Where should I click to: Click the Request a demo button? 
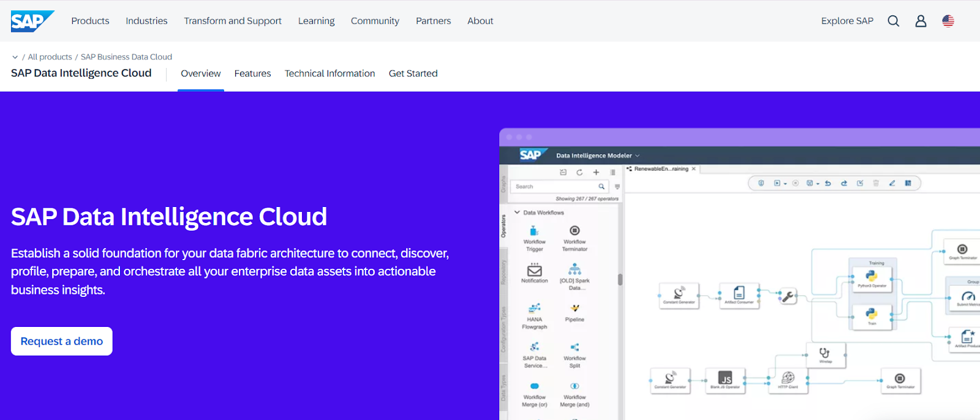coord(62,341)
